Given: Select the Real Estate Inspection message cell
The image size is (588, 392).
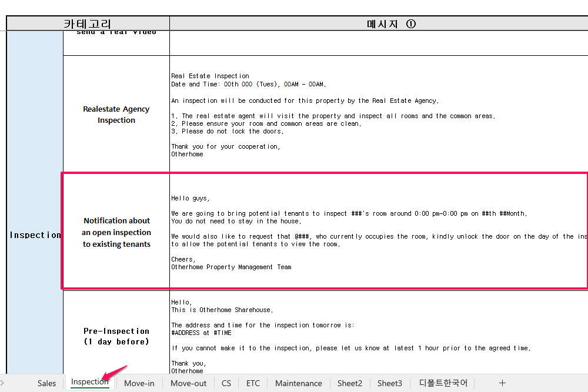Looking at the screenshot, I should pyautogui.click(x=379, y=114).
